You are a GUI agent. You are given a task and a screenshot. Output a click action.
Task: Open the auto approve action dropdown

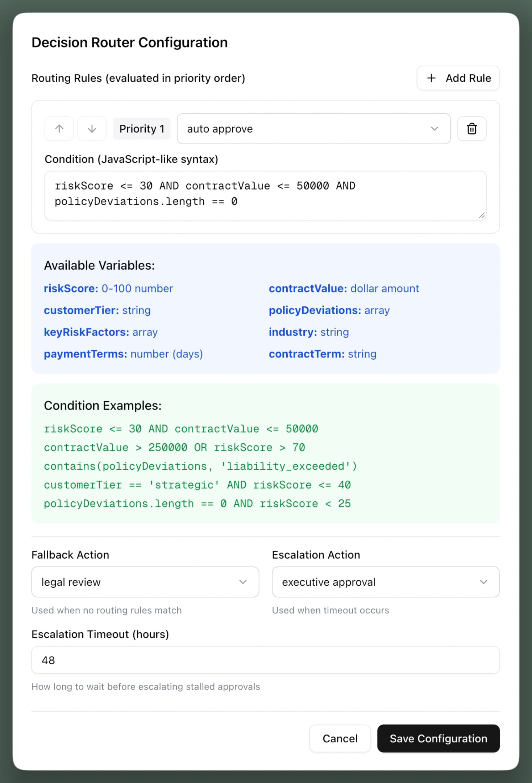tap(313, 129)
